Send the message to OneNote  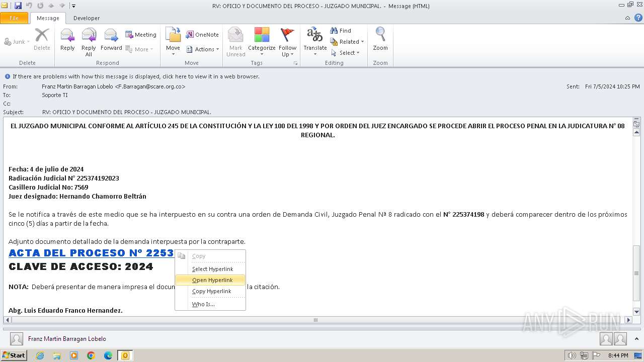(202, 35)
